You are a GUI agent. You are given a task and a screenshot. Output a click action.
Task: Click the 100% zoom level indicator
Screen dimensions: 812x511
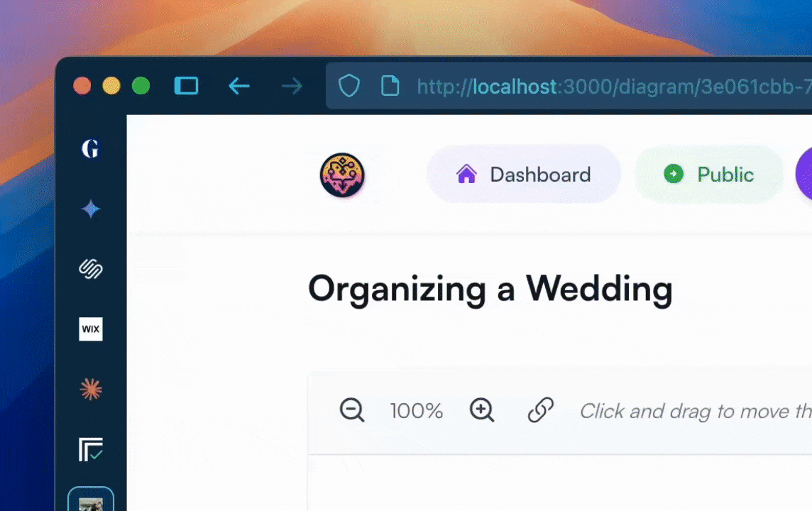tap(417, 411)
